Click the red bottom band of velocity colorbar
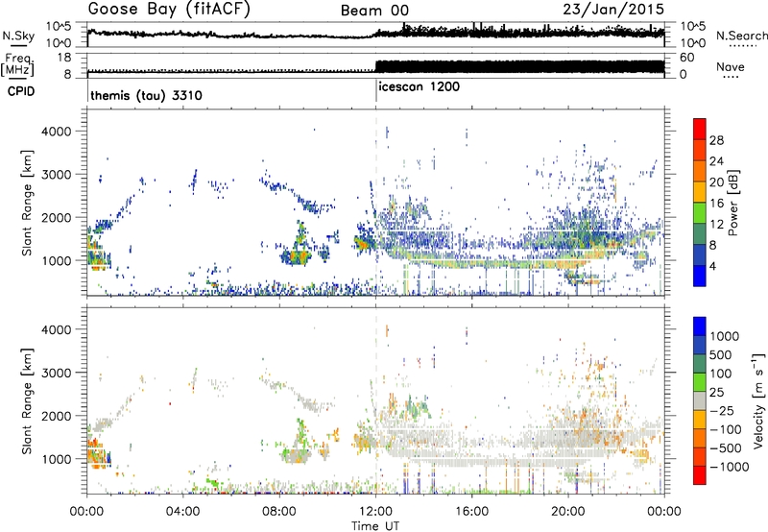Image resolution: width=768 pixels, height=532 pixels. [x=700, y=475]
